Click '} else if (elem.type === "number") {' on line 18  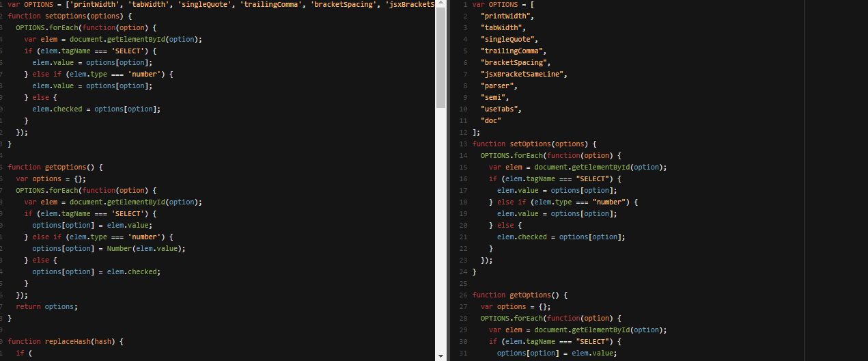click(x=563, y=202)
